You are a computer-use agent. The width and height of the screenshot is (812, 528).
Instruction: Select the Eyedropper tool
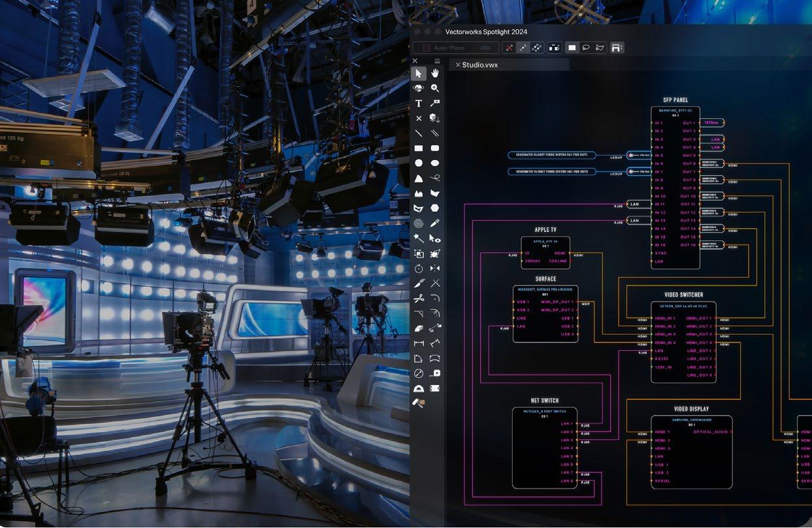tap(435, 223)
